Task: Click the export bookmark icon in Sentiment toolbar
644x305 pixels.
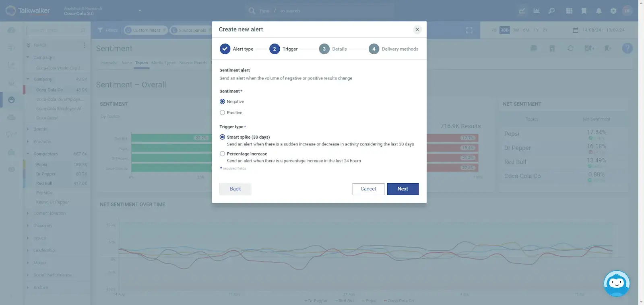Action: tap(608, 48)
